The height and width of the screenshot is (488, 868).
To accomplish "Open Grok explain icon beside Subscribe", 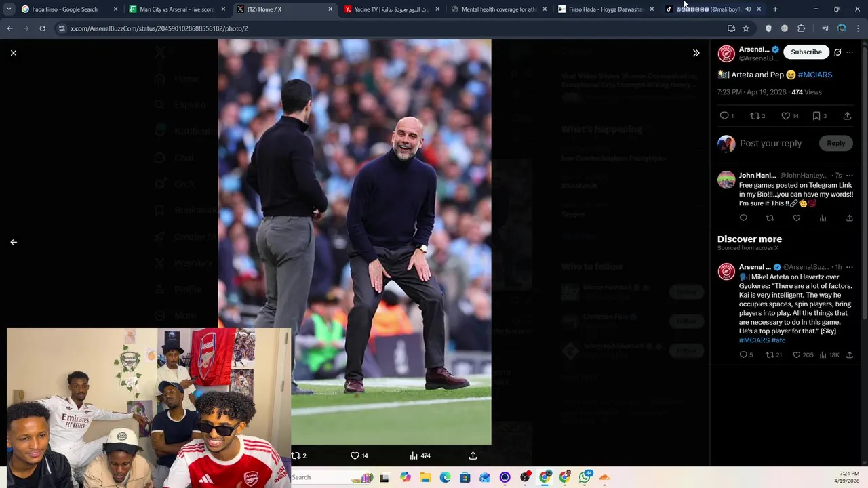I will [837, 52].
